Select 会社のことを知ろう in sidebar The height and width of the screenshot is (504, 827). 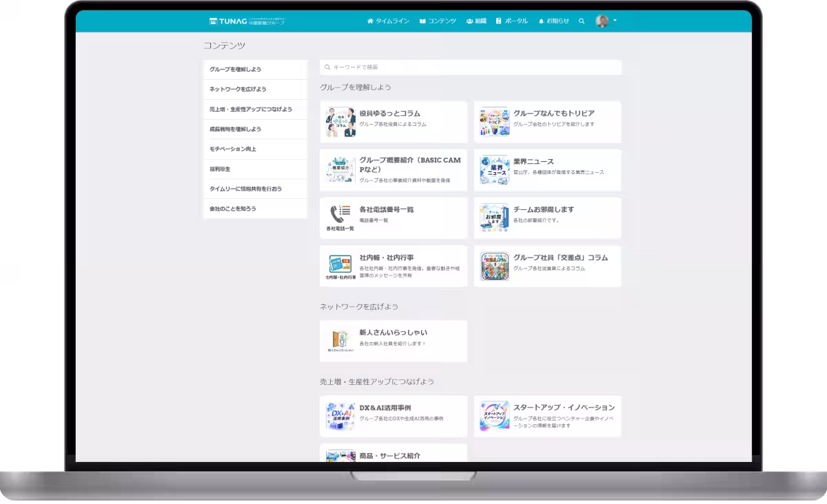click(x=255, y=209)
